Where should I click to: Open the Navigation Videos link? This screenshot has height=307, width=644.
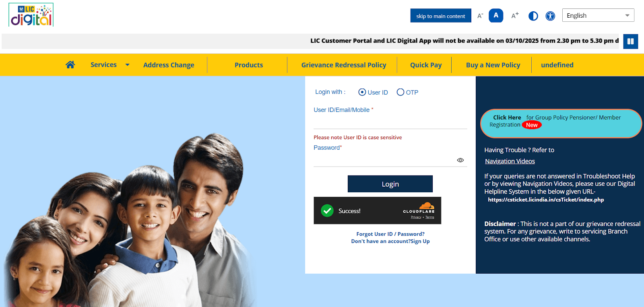point(510,161)
